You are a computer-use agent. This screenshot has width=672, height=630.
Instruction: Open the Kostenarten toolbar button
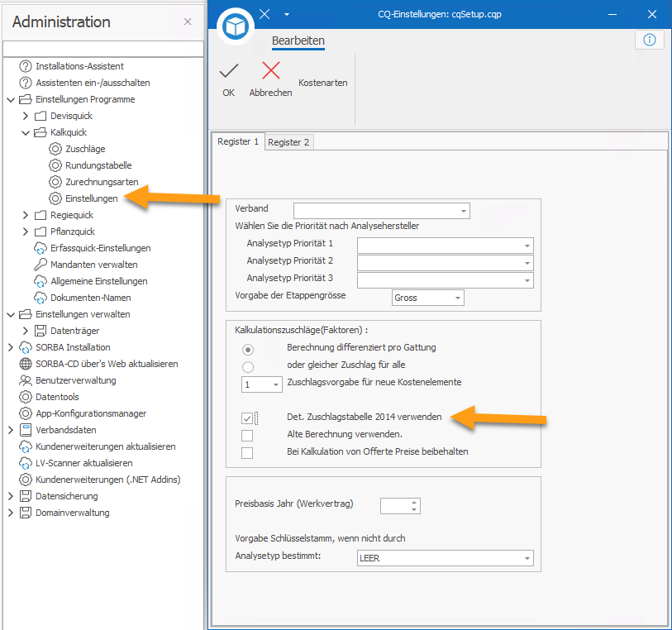click(322, 83)
